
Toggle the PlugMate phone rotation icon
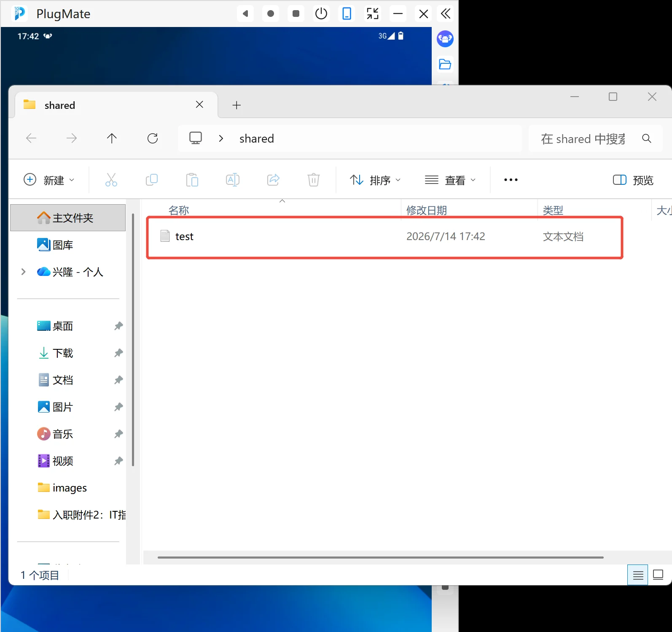347,14
